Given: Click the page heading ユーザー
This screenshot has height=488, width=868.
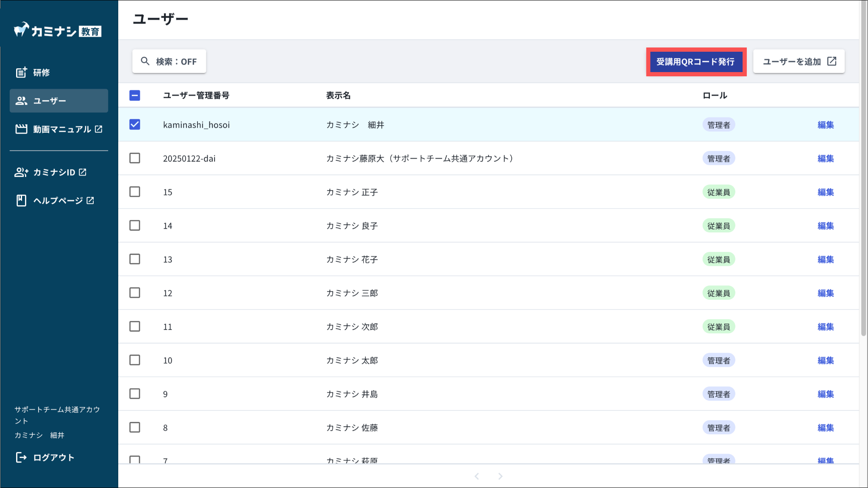Looking at the screenshot, I should coord(160,19).
